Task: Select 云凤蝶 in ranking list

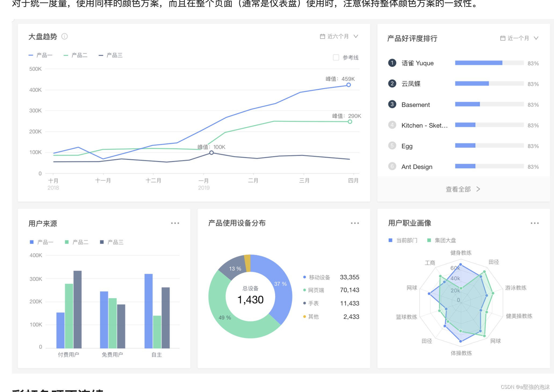Action: coord(411,84)
